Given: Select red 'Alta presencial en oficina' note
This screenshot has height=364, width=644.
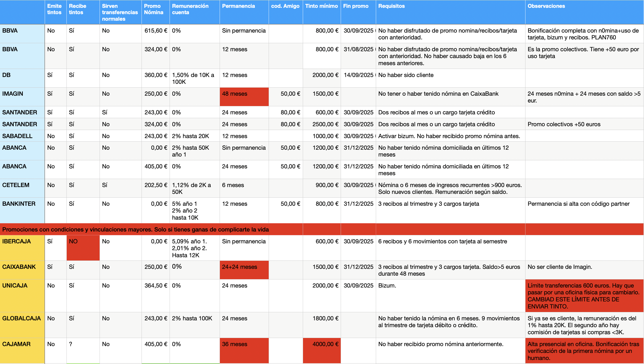Looking at the screenshot, I should tap(584, 351).
